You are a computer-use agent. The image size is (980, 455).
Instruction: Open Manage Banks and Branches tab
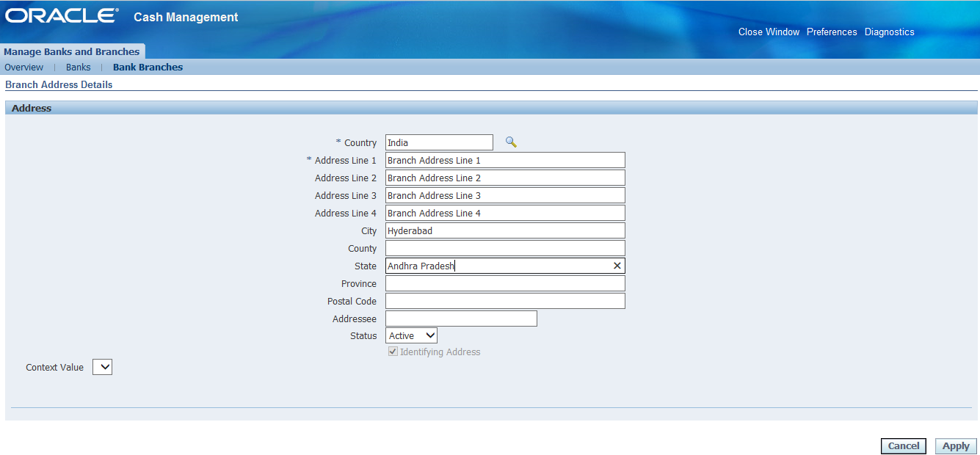click(x=72, y=51)
